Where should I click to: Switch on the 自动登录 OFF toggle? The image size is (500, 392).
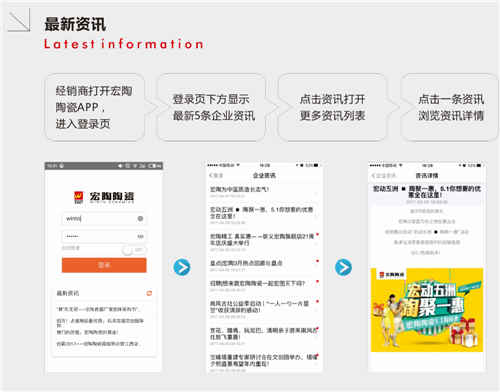click(134, 250)
